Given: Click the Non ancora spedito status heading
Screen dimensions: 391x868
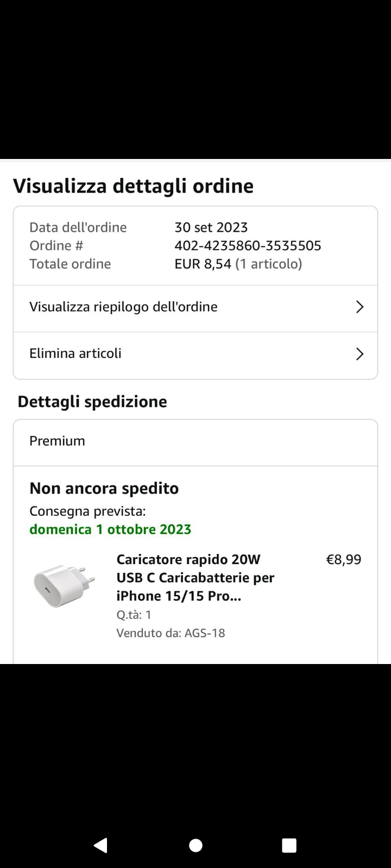Looking at the screenshot, I should (x=104, y=488).
